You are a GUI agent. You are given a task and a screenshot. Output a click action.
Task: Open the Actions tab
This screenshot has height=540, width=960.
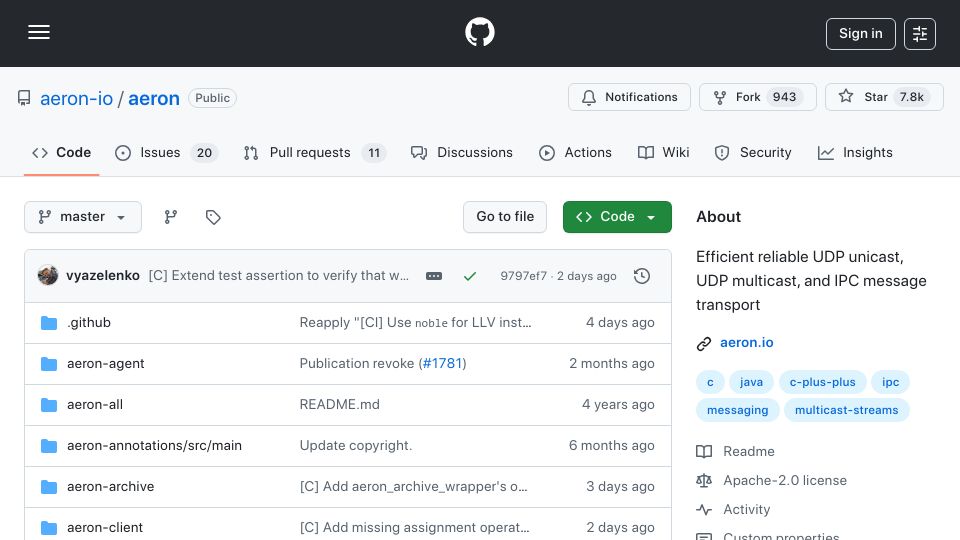(x=575, y=152)
